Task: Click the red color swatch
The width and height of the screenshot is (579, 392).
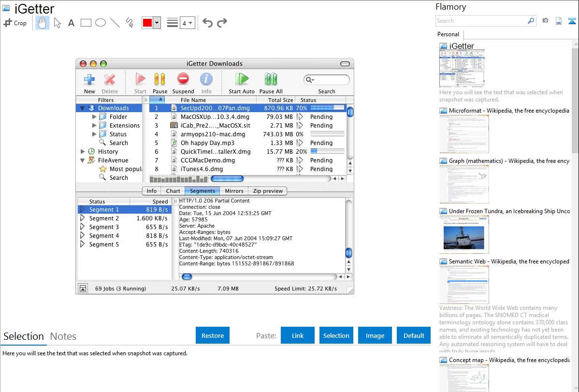Action: click(147, 23)
